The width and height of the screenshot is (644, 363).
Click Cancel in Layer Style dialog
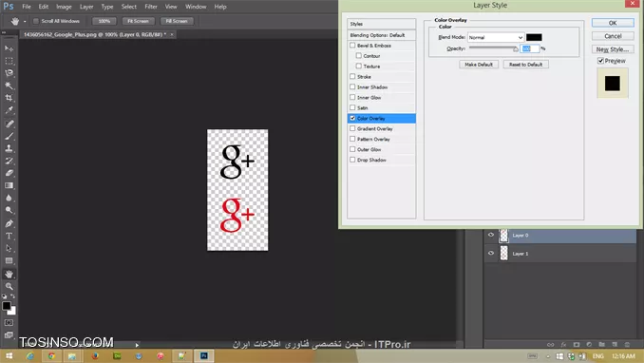pos(613,36)
